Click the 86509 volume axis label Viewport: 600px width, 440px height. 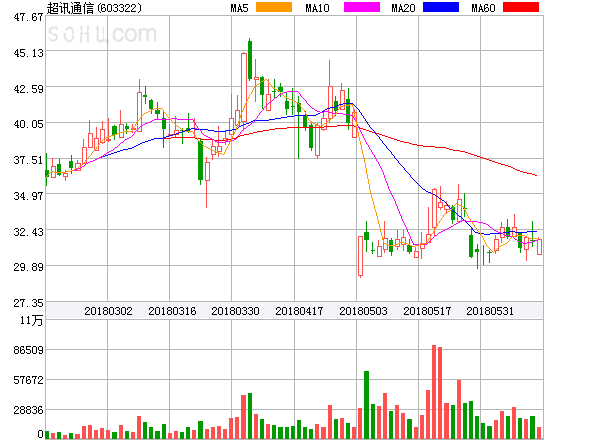point(28,350)
